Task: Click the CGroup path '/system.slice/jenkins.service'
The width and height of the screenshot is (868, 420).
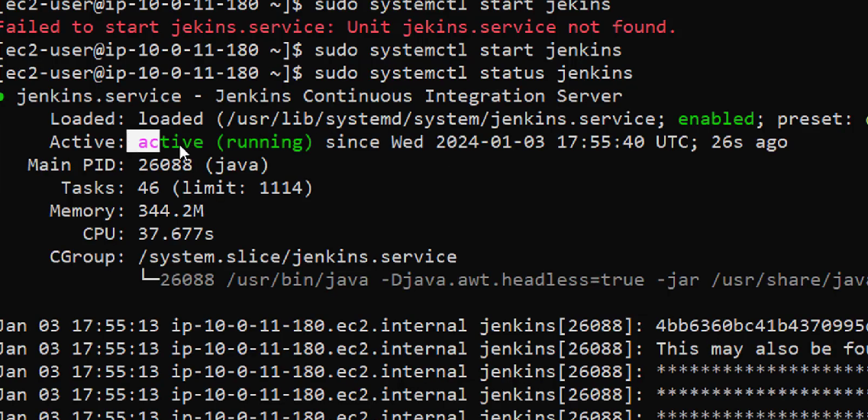Action: coord(297,257)
